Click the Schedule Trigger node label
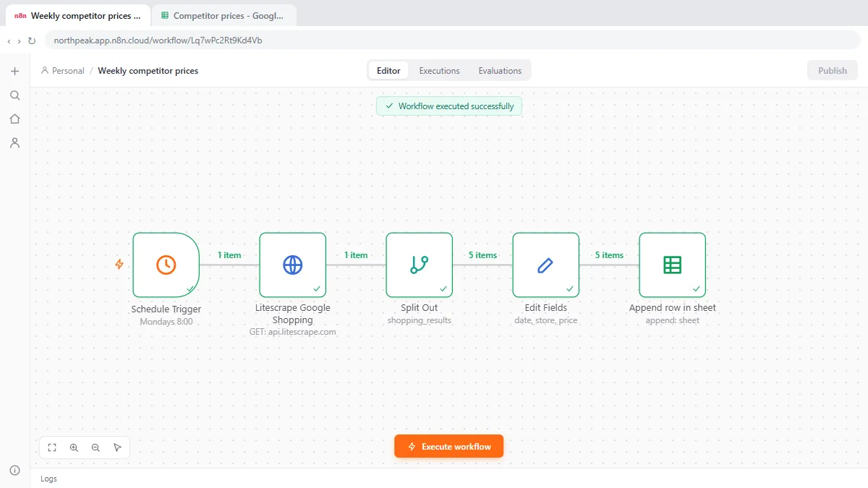868x488 pixels. 166,309
